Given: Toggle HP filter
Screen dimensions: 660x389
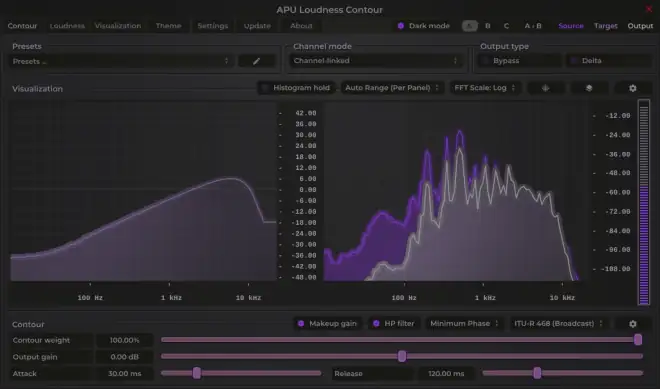Looking at the screenshot, I should pos(394,323).
